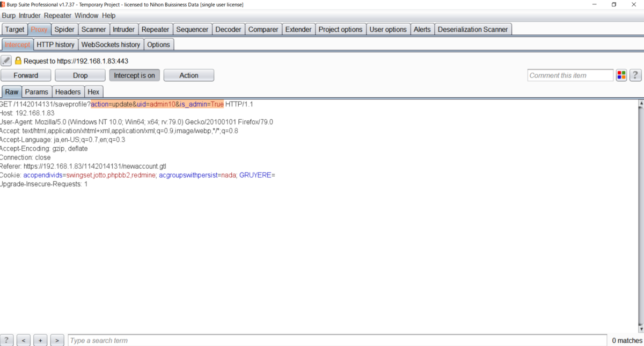
Task: Select the Proxy main tab
Action: pyautogui.click(x=39, y=29)
